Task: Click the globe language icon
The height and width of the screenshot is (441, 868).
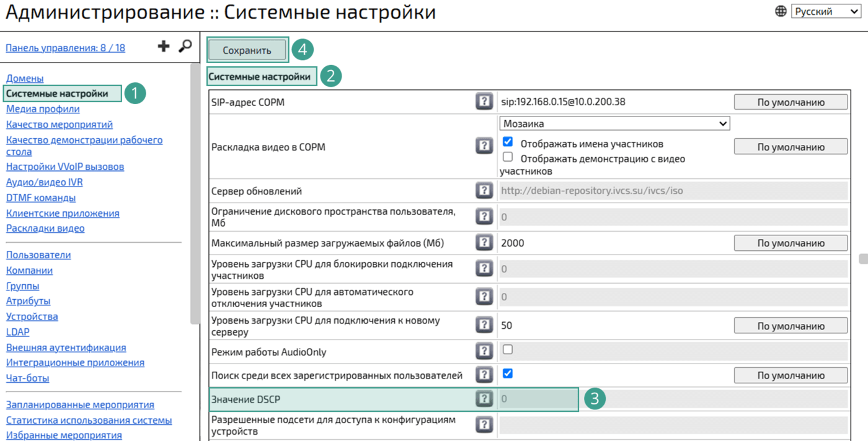Action: [x=781, y=11]
